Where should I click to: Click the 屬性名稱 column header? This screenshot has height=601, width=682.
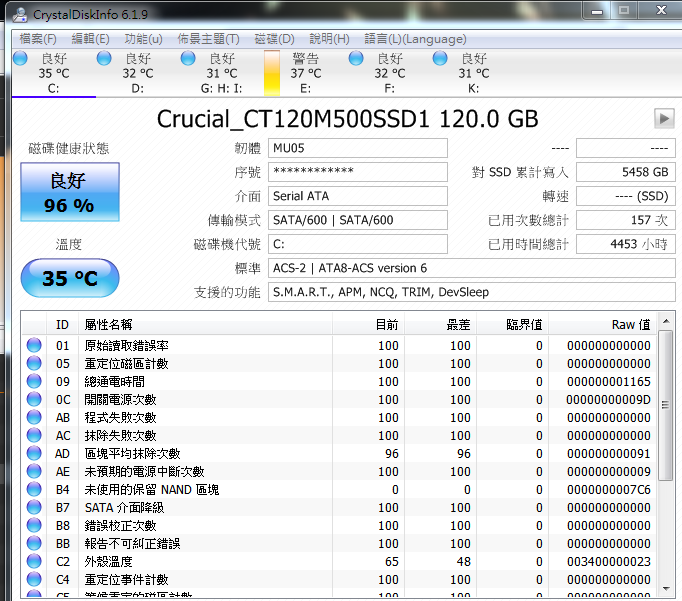tap(205, 324)
